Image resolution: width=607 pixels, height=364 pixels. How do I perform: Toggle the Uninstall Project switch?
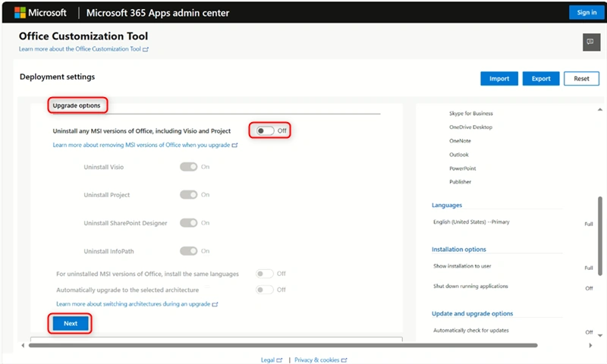click(x=188, y=195)
